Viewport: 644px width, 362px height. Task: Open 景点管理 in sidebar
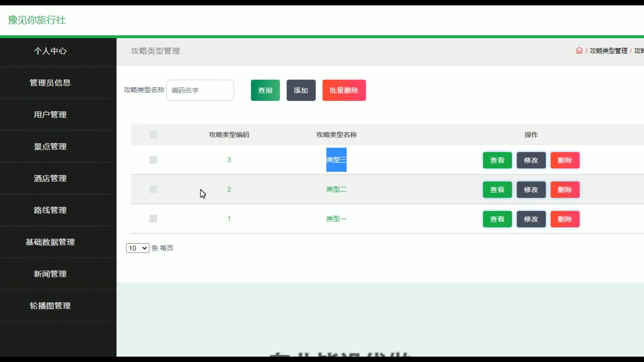click(50, 146)
